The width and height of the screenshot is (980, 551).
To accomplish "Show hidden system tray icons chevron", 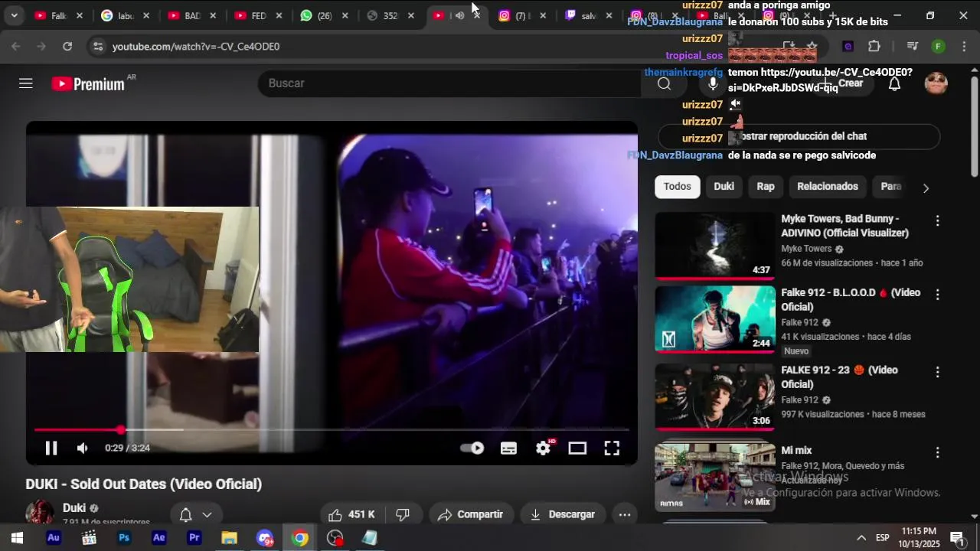I will click(861, 538).
